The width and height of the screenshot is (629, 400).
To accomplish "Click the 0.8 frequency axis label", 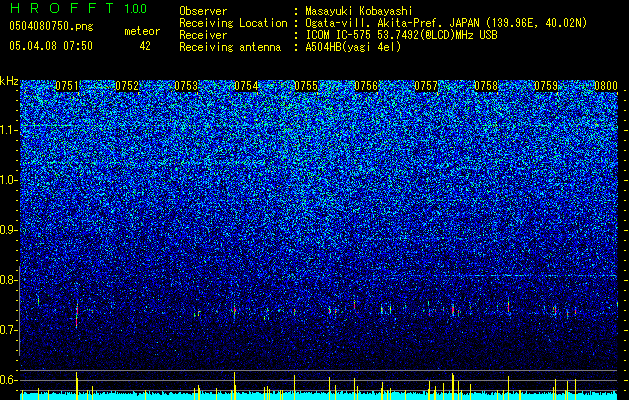I will [8, 280].
